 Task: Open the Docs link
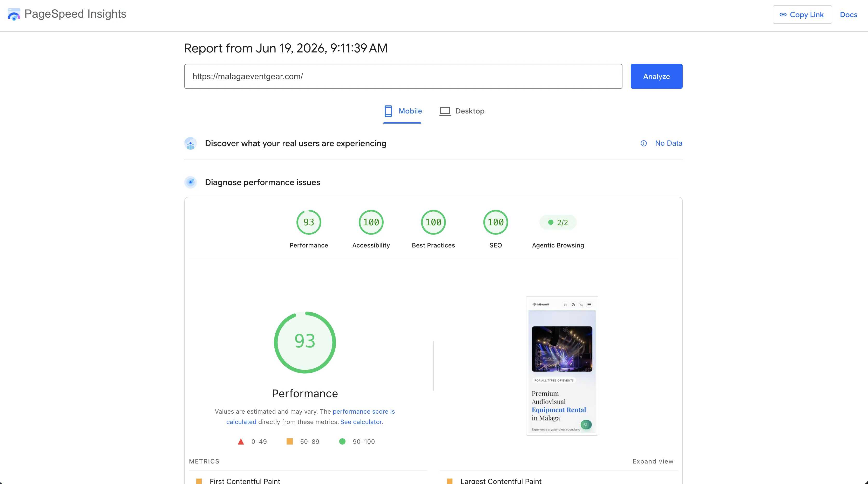click(x=849, y=15)
